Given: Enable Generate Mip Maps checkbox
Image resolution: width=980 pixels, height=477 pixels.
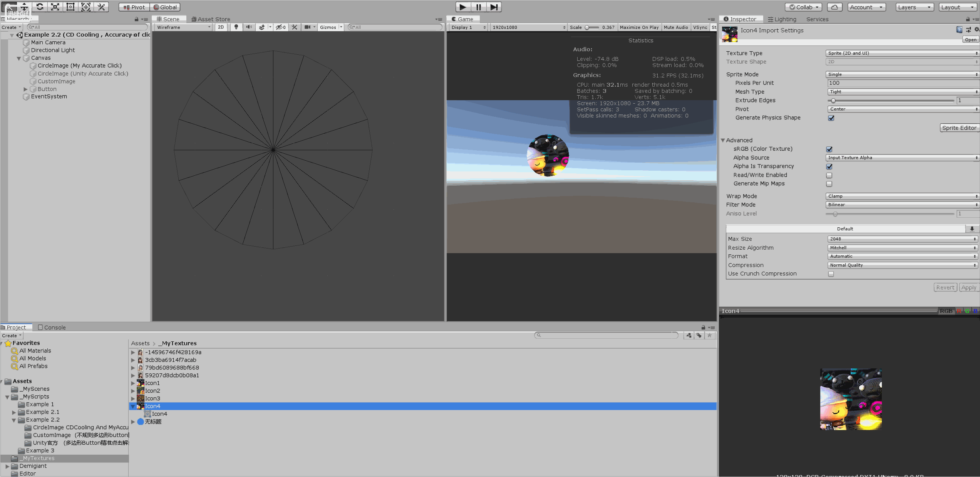Looking at the screenshot, I should pyautogui.click(x=829, y=184).
